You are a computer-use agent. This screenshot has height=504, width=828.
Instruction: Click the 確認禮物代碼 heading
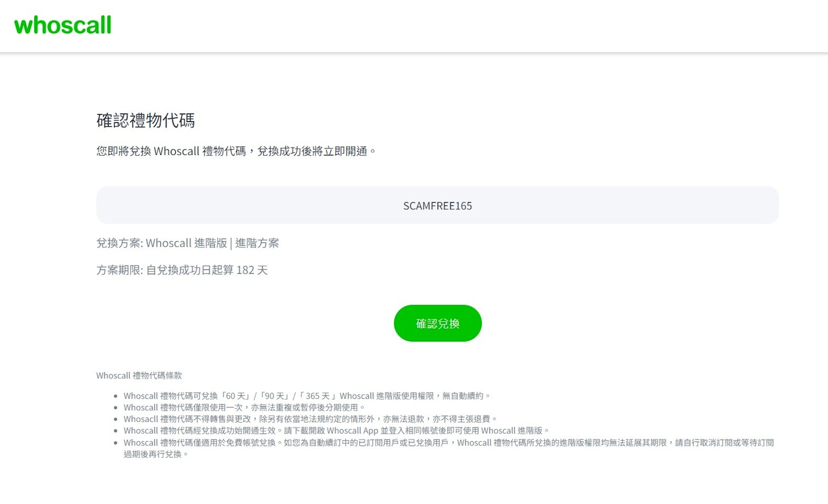tap(146, 120)
